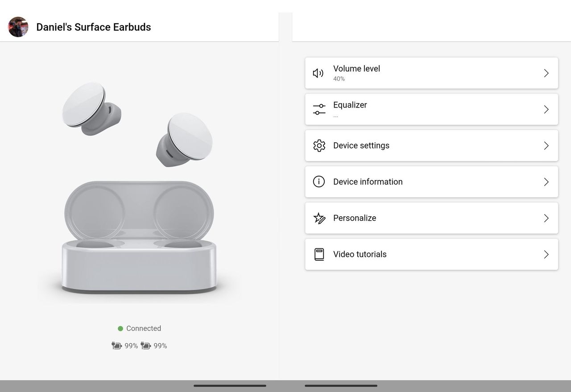Click the left navigation gesture bar
The height and width of the screenshot is (392, 571).
pos(230,386)
